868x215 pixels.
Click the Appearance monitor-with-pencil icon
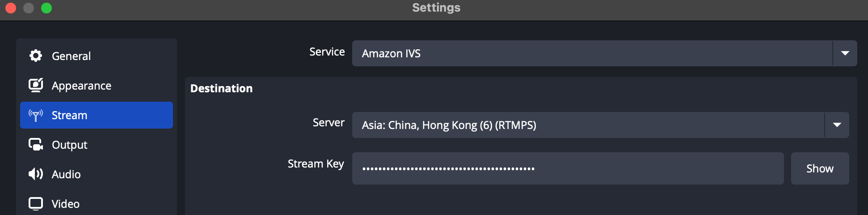click(36, 85)
